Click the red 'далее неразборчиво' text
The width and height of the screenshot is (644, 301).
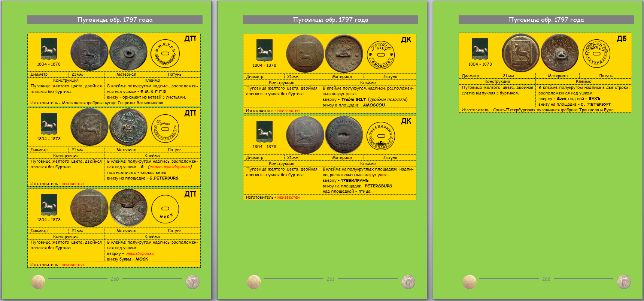pyautogui.click(x=170, y=167)
